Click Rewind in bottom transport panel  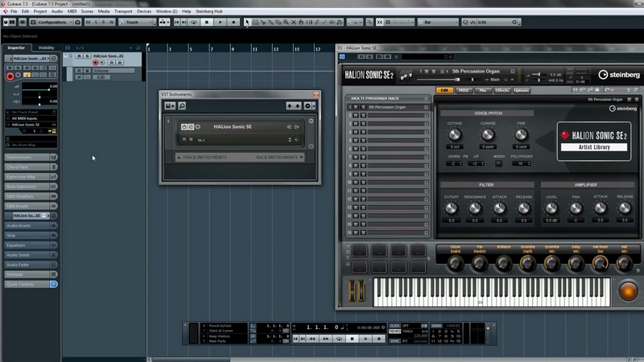pyautogui.click(x=312, y=339)
